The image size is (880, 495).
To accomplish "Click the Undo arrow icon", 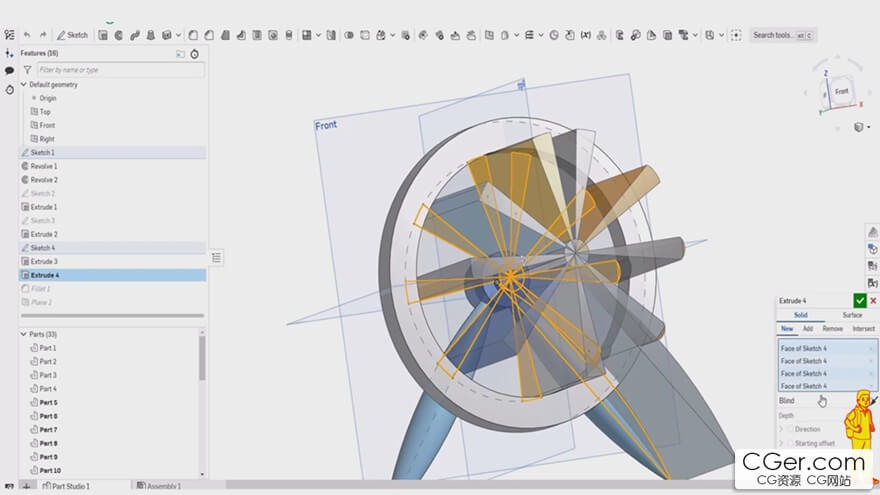I will 26,35.
